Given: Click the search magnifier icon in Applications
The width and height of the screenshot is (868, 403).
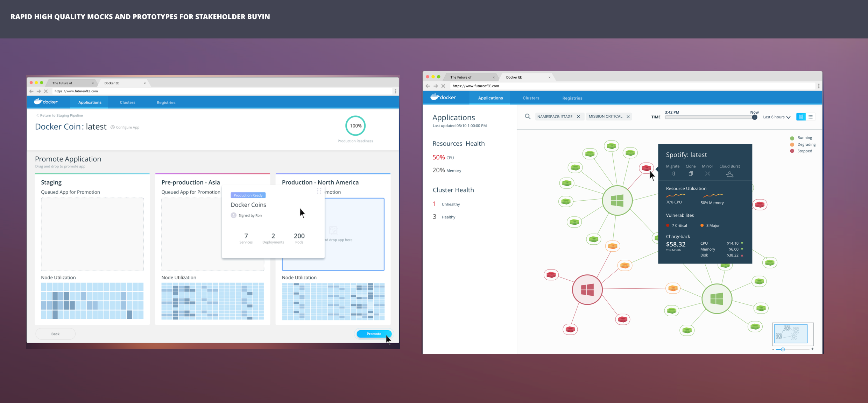Looking at the screenshot, I should (528, 116).
